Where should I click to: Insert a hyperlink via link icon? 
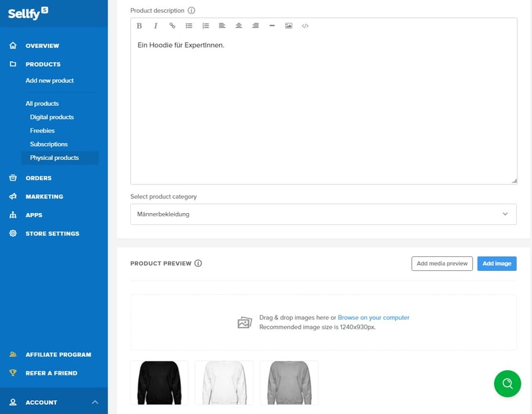pyautogui.click(x=172, y=26)
